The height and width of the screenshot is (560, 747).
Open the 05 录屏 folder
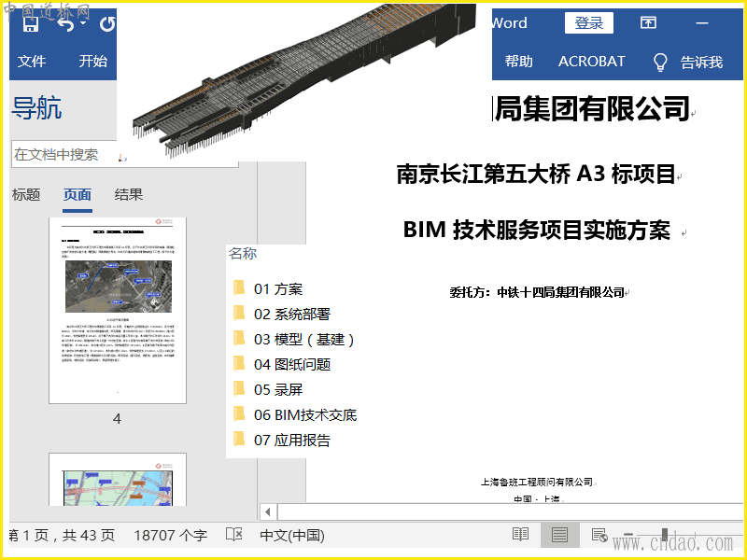coord(268,390)
